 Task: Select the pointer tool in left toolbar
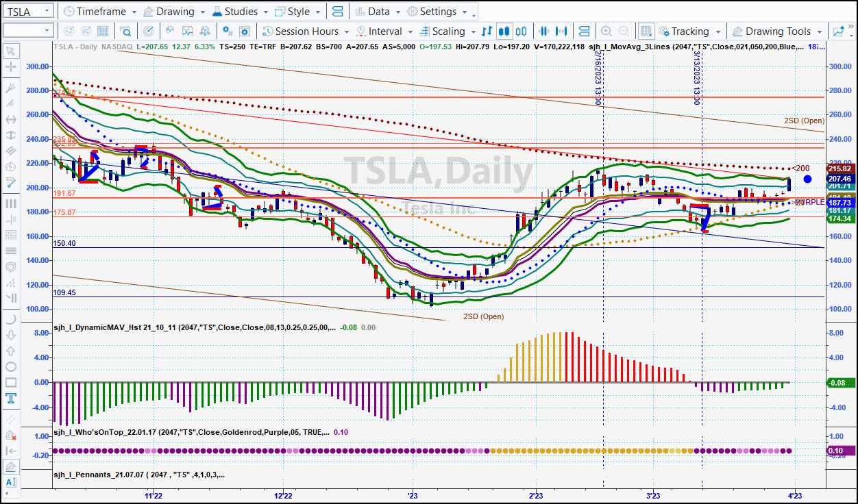click(x=11, y=51)
